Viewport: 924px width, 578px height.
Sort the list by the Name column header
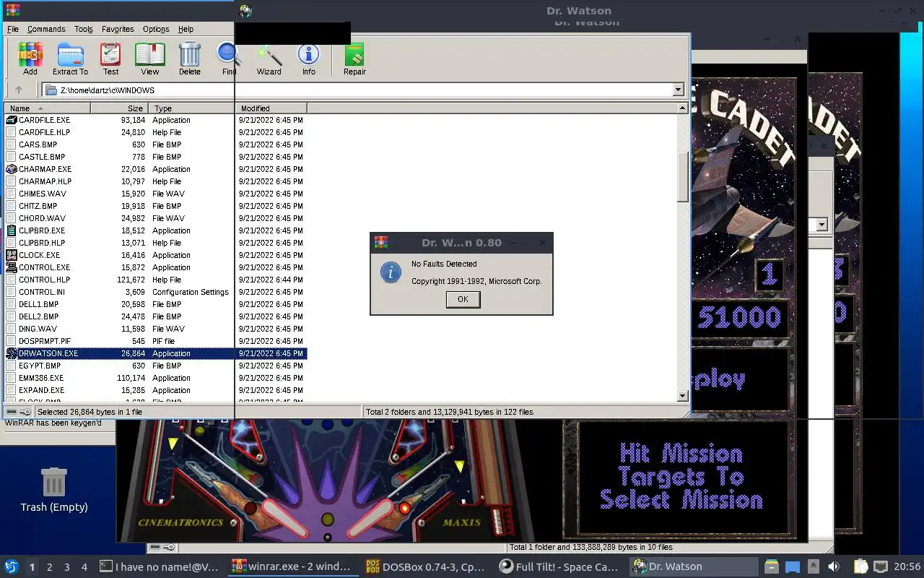[x=47, y=108]
